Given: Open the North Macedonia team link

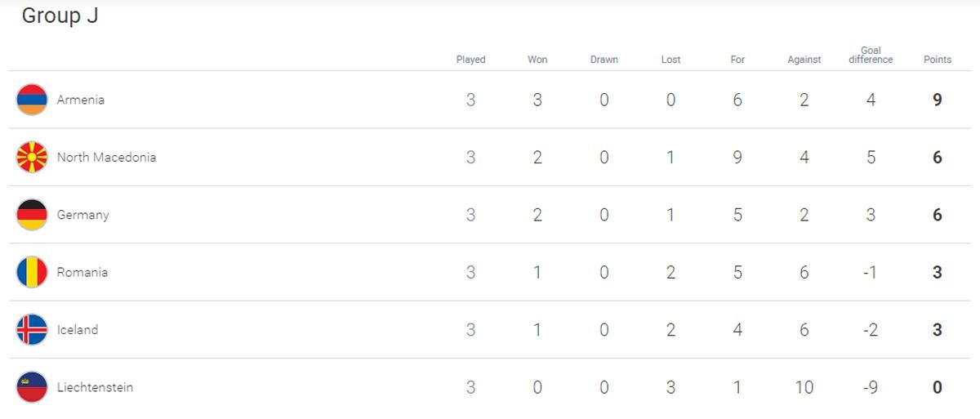Looking at the screenshot, I should tap(106, 157).
